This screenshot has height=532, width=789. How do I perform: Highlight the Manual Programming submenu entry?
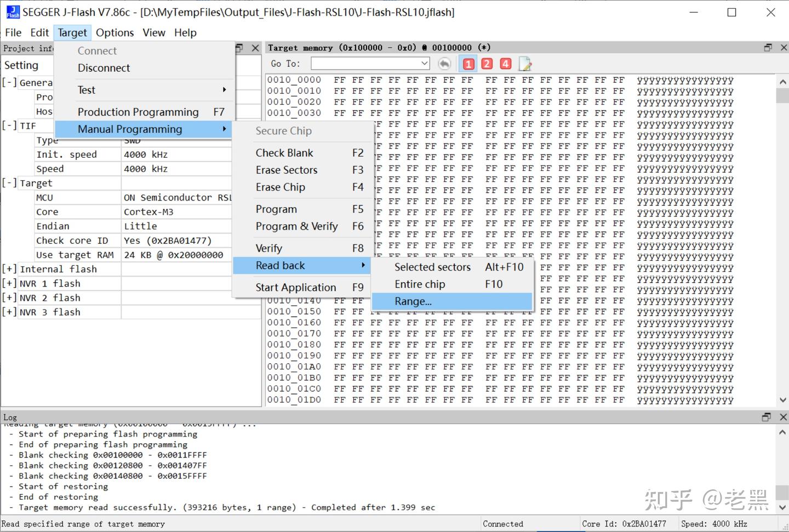[x=145, y=129]
